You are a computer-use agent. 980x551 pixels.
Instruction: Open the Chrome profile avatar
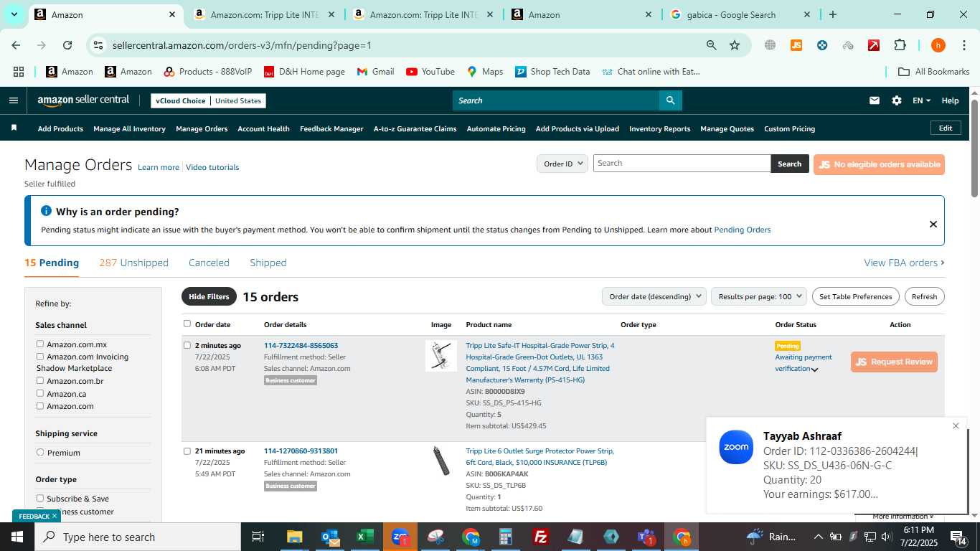[938, 45]
